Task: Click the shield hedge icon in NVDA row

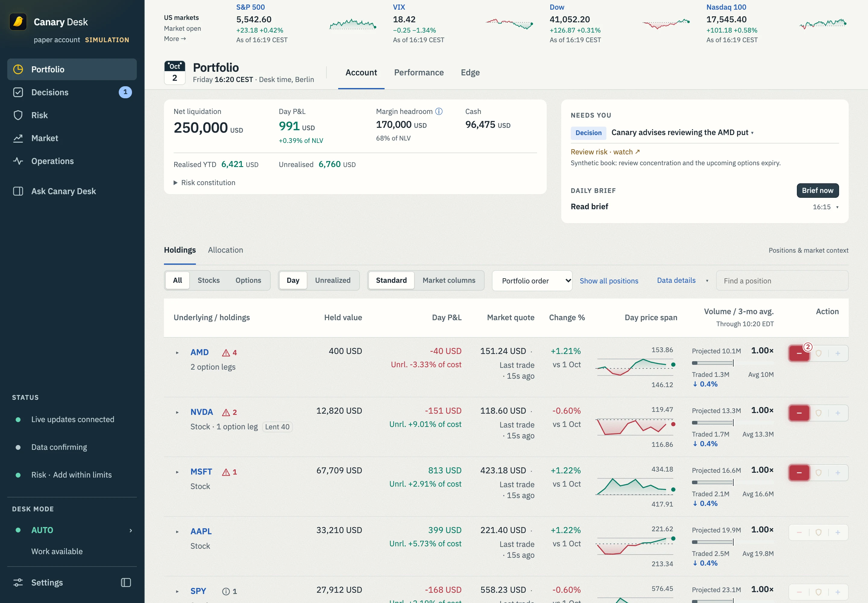Action: pos(818,413)
